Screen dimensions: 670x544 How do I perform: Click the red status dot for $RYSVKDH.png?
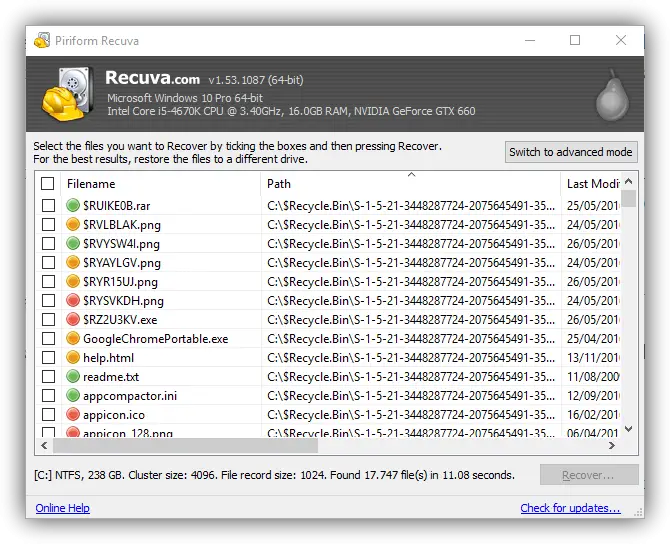(x=73, y=301)
